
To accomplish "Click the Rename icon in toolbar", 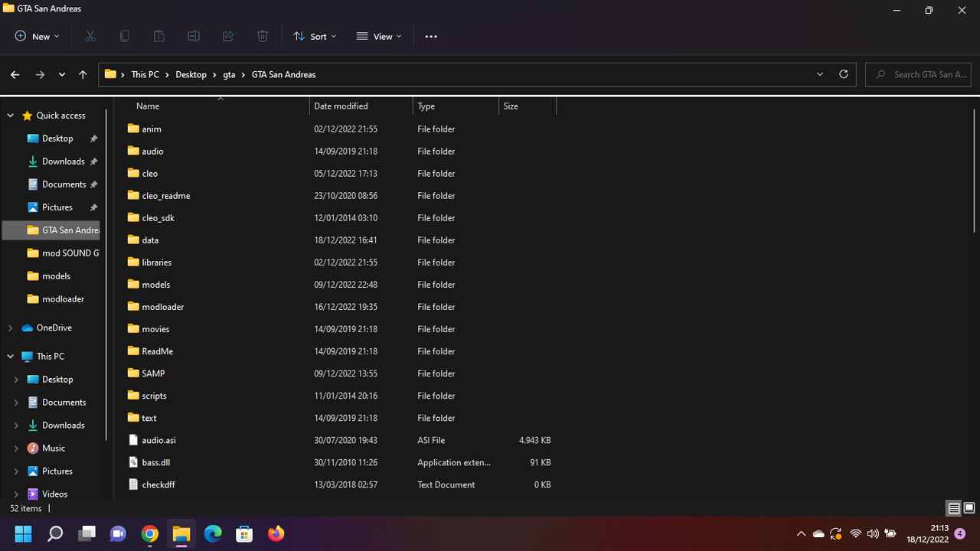I will [x=194, y=36].
